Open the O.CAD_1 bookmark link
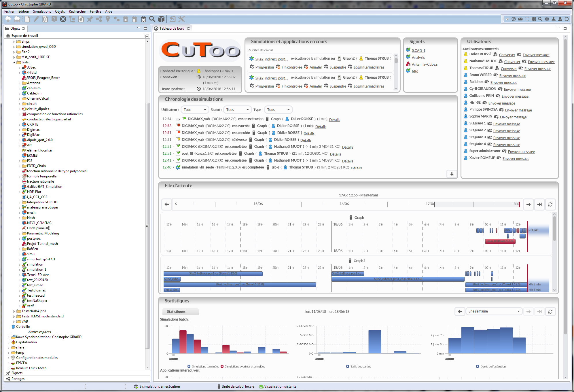574x392 pixels. pyautogui.click(x=418, y=50)
